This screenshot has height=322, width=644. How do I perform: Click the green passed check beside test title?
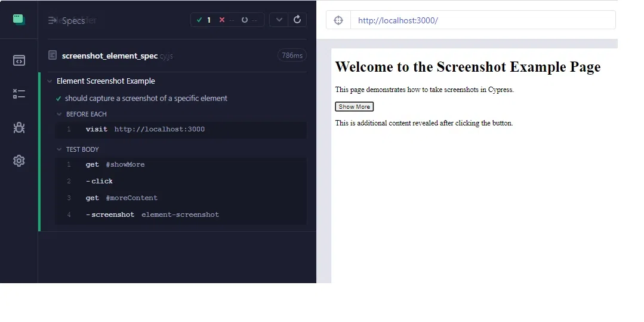click(x=58, y=99)
